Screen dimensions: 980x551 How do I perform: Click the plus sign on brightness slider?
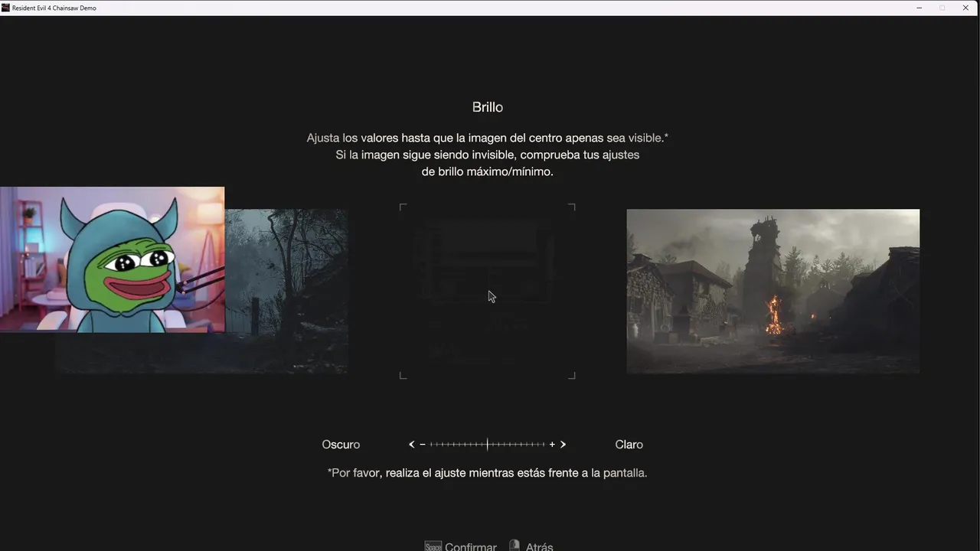(552, 445)
